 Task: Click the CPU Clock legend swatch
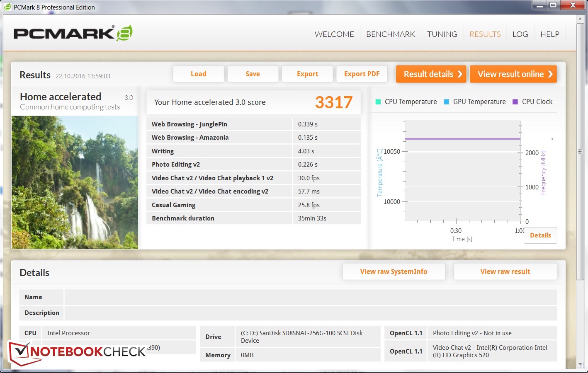(515, 102)
